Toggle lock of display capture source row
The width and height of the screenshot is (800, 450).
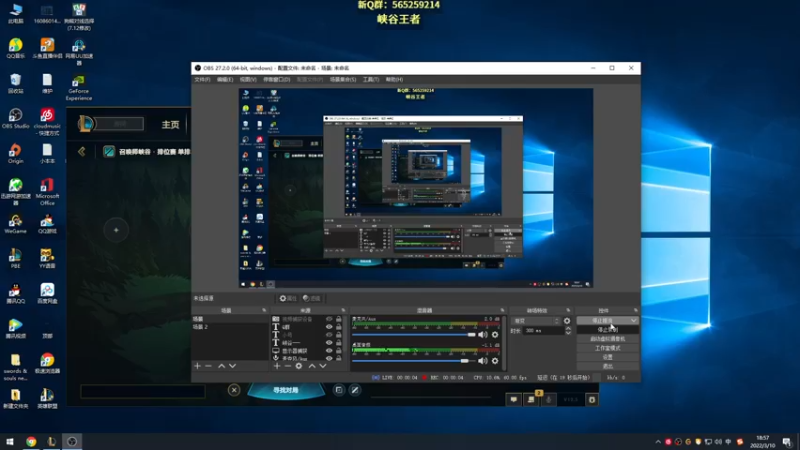[338, 351]
